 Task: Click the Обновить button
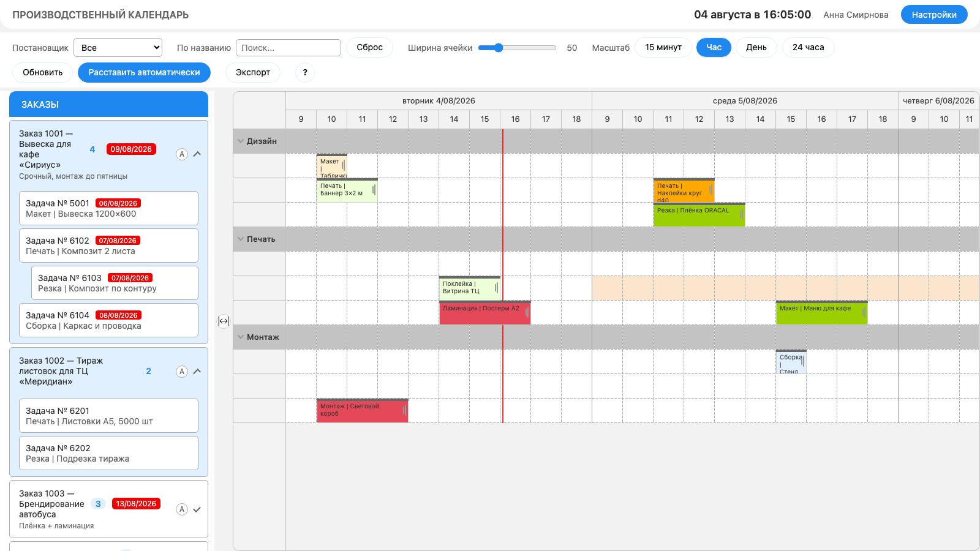43,72
